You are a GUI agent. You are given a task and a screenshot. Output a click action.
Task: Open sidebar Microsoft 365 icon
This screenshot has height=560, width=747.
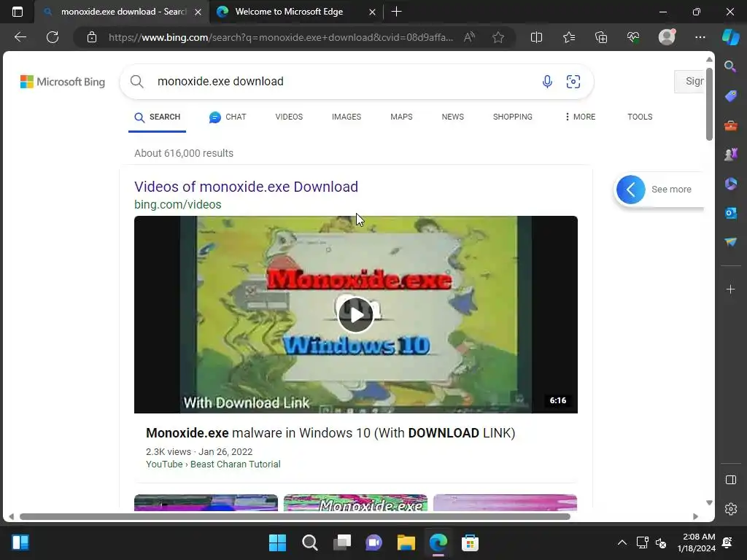[x=730, y=184]
